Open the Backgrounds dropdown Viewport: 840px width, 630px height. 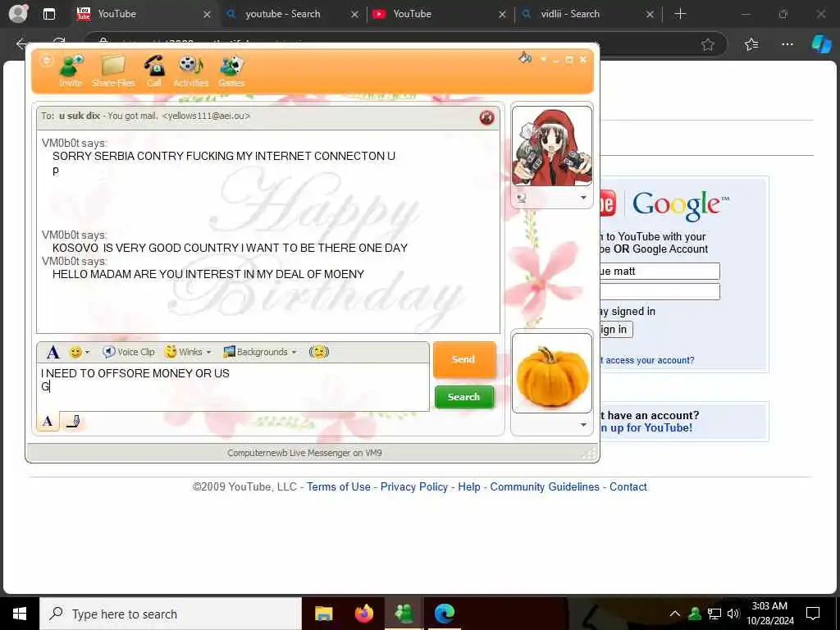[260, 352]
